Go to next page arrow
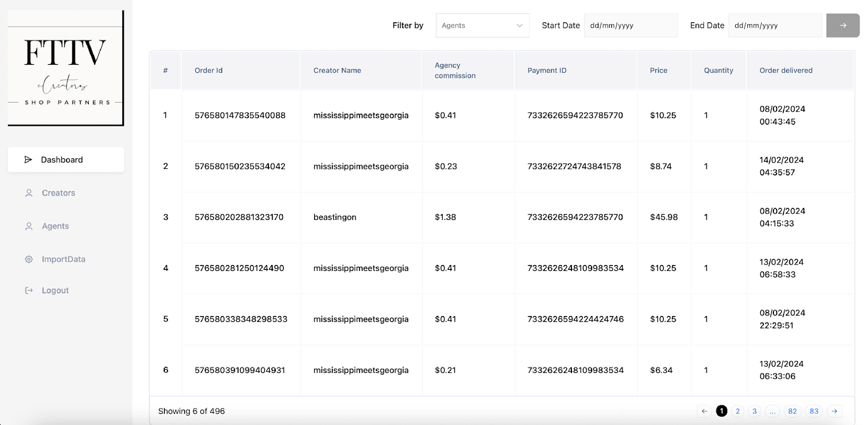 pos(835,411)
